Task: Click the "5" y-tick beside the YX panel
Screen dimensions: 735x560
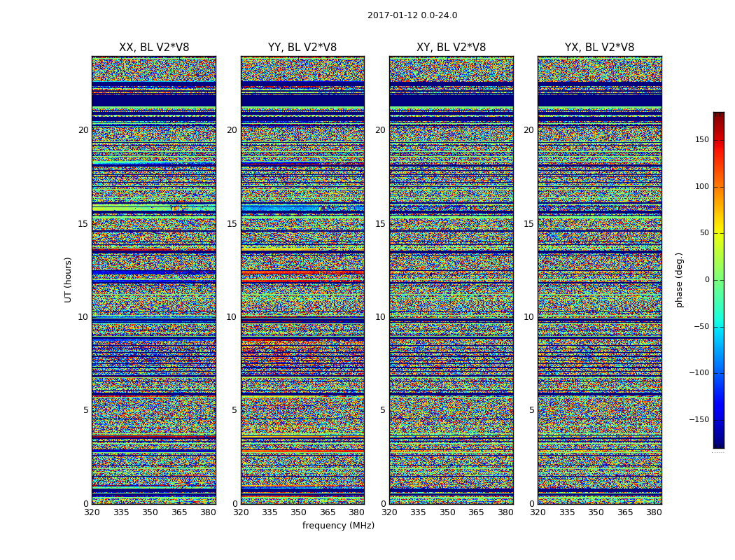Action: [x=531, y=410]
